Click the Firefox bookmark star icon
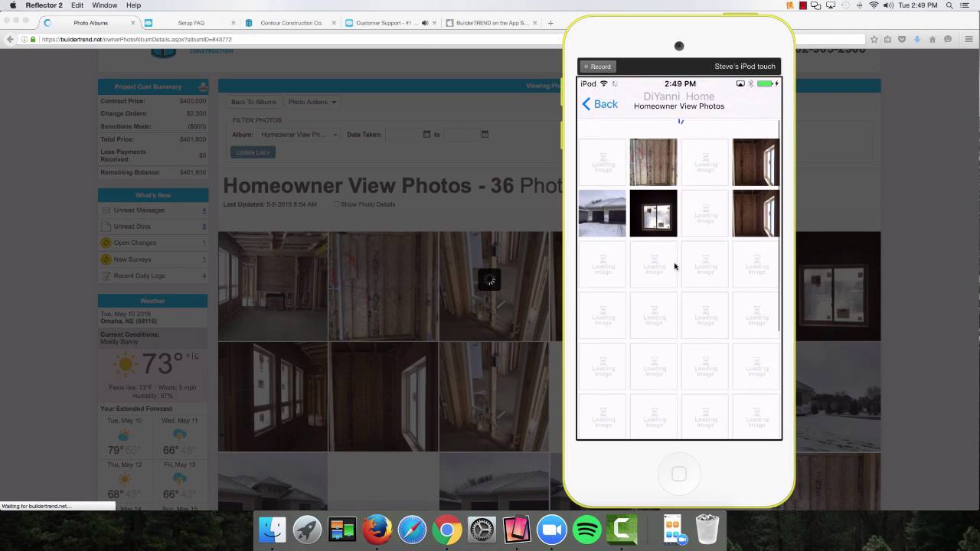Screen dimensions: 980x551 [x=874, y=39]
